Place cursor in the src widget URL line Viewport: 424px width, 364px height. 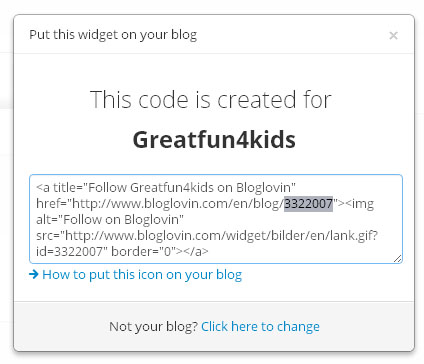coord(207,236)
